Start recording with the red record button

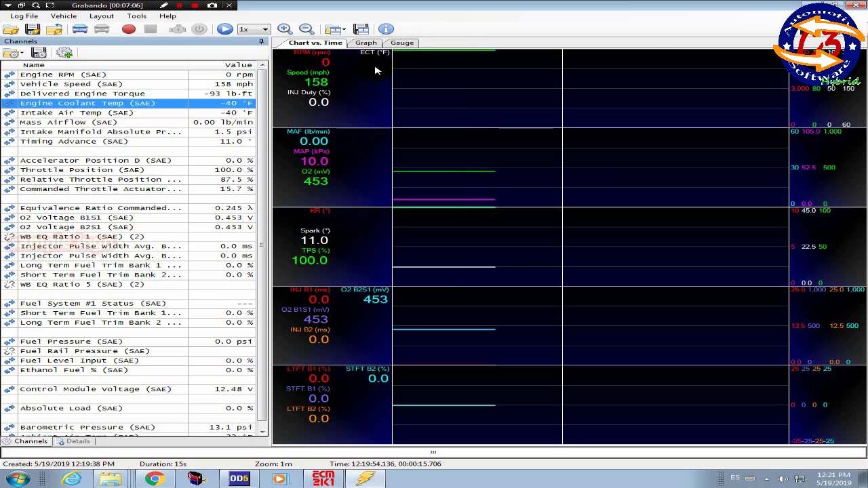click(129, 29)
